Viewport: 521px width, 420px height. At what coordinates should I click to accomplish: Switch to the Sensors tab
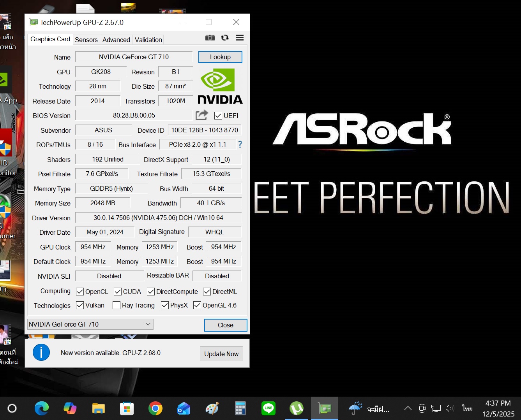(86, 40)
